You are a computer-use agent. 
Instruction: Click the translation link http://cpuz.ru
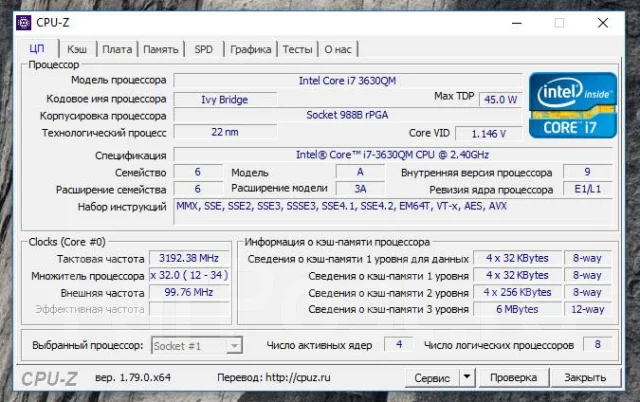298,377
